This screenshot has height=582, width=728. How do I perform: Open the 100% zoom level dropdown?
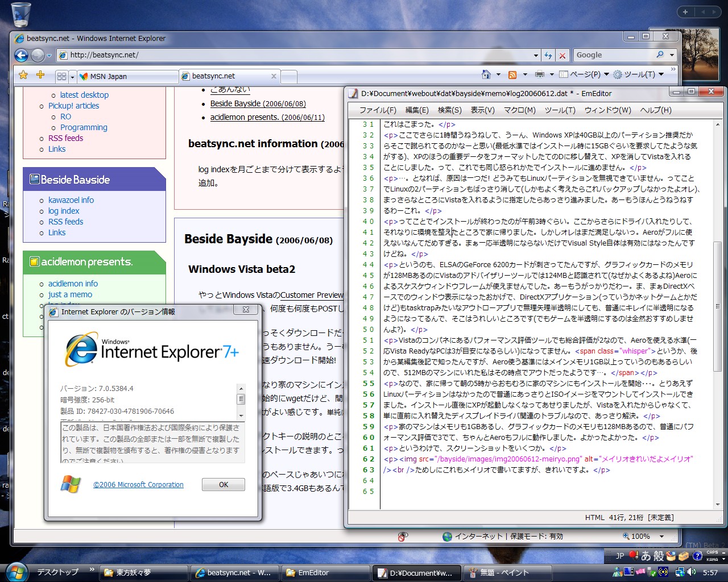tap(661, 536)
